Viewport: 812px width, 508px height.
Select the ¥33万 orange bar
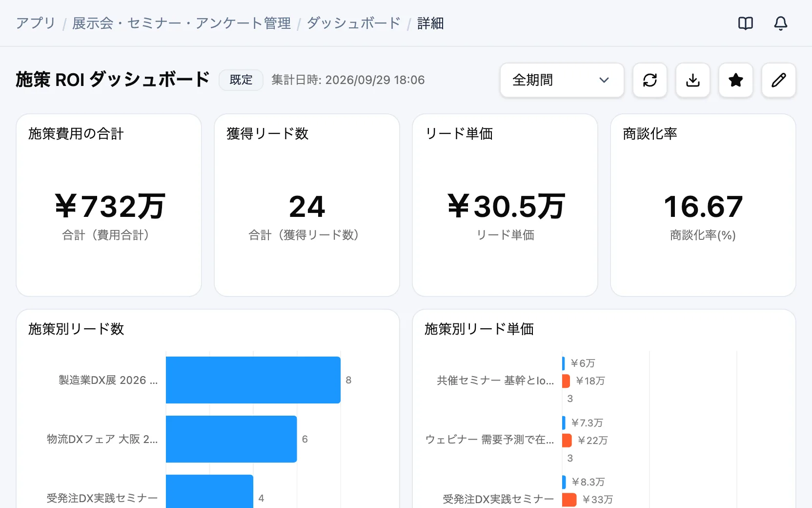(569, 500)
